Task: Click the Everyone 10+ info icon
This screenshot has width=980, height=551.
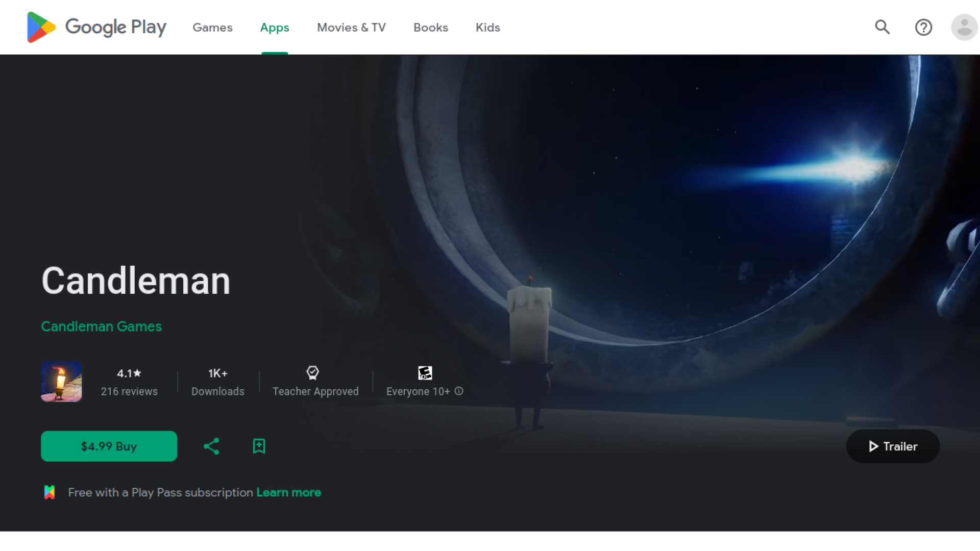Action: click(x=459, y=391)
